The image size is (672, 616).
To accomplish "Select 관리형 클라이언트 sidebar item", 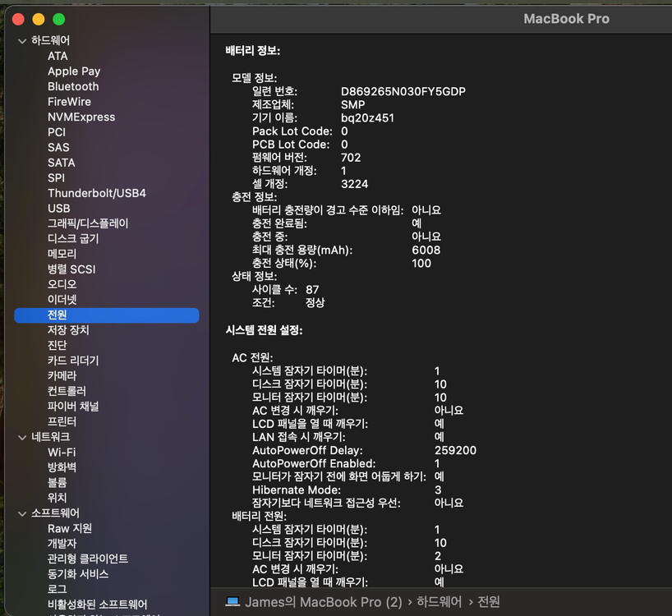I will (x=88, y=559).
